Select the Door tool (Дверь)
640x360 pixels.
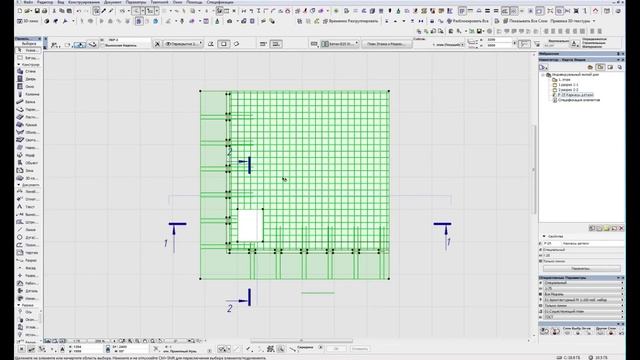click(28, 79)
